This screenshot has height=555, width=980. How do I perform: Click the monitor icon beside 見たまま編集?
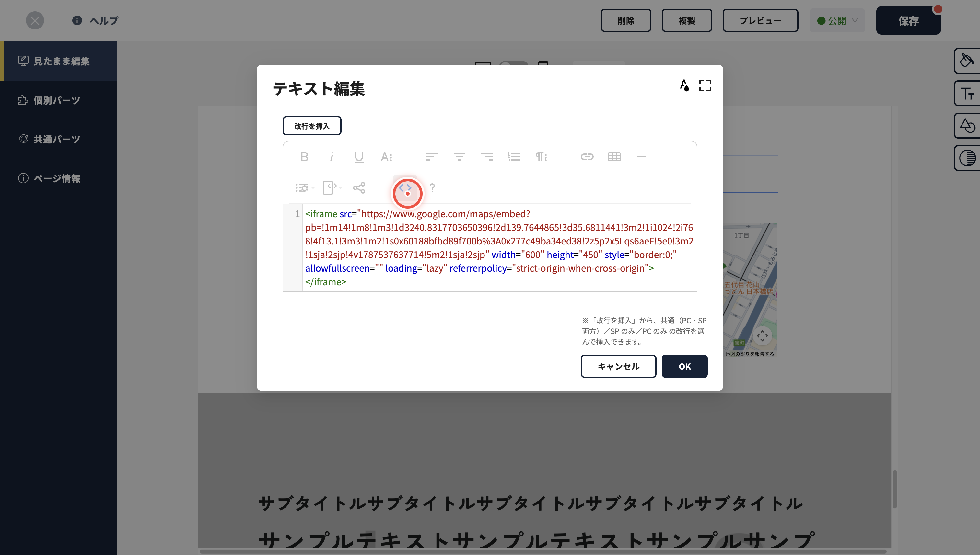click(x=23, y=61)
